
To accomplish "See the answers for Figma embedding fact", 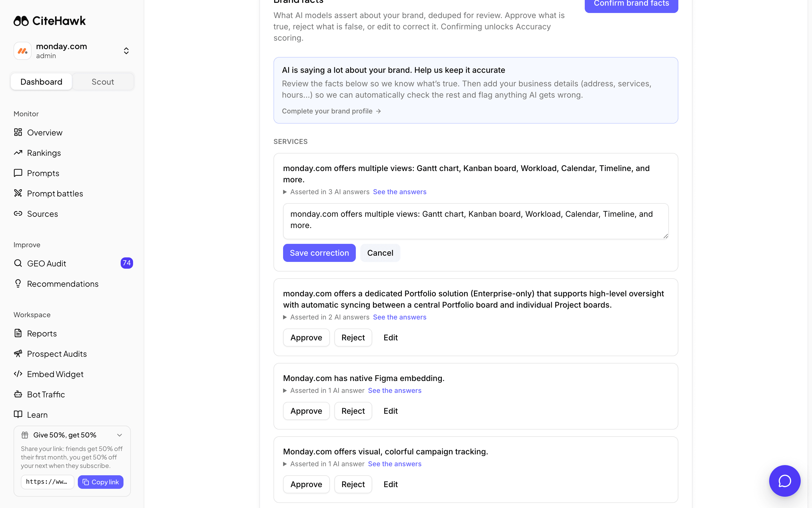I will pyautogui.click(x=394, y=390).
